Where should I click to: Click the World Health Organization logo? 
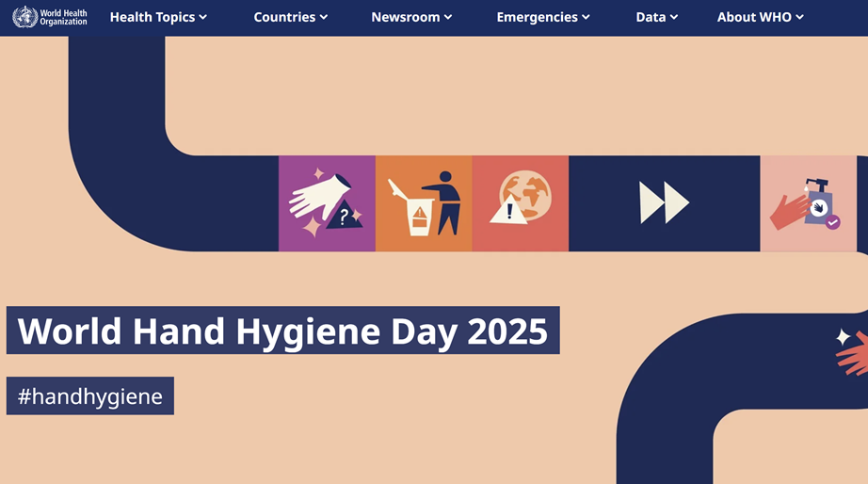coord(50,17)
